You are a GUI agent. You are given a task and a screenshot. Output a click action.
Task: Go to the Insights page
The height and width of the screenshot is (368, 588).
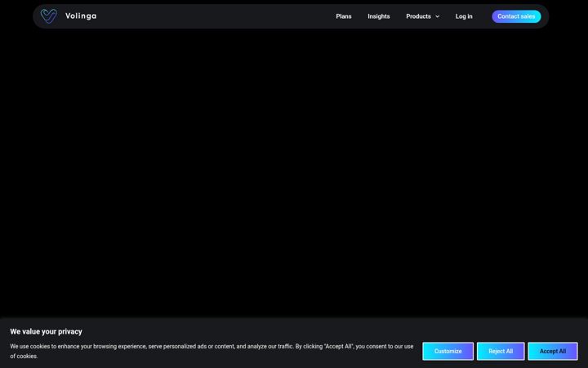[x=379, y=16]
